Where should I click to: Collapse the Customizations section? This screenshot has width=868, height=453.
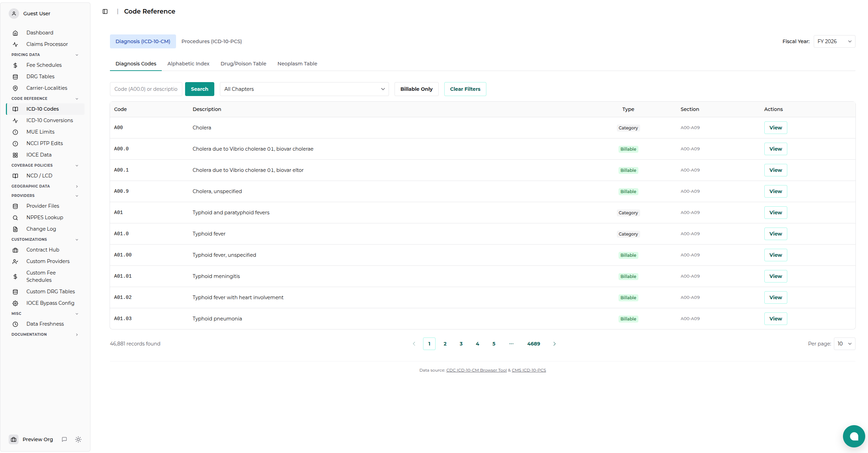(x=45, y=239)
